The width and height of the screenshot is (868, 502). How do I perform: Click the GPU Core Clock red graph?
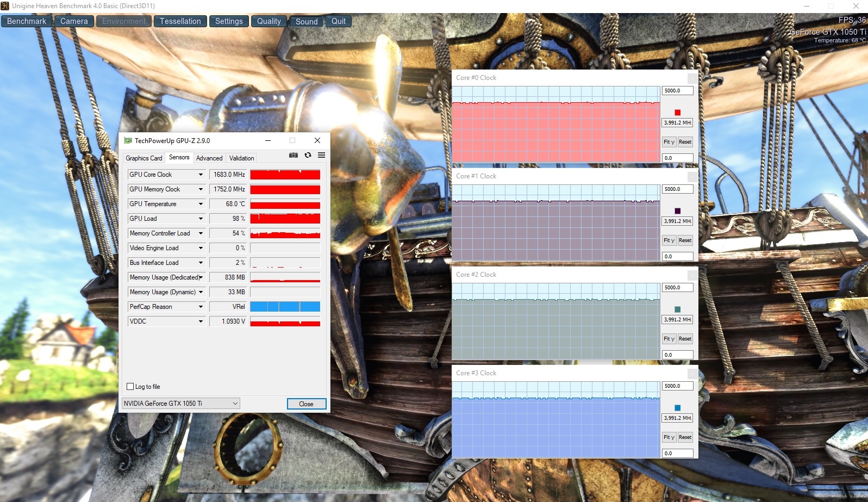click(x=285, y=175)
